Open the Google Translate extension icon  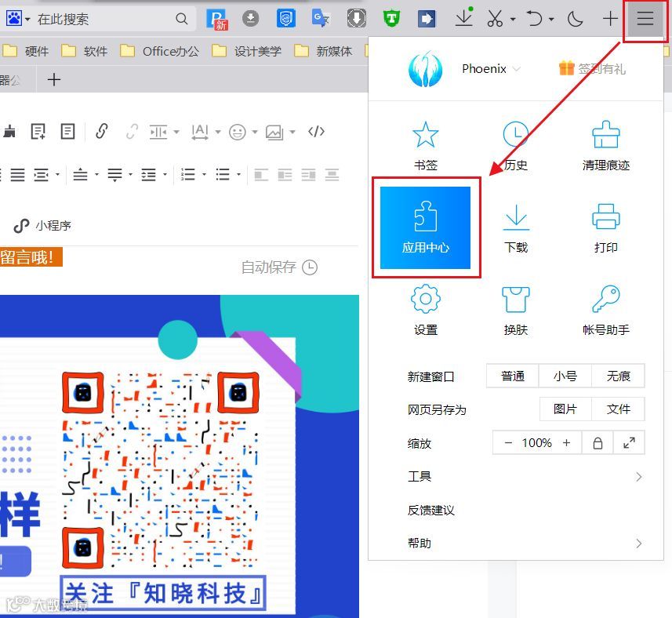coord(321,19)
